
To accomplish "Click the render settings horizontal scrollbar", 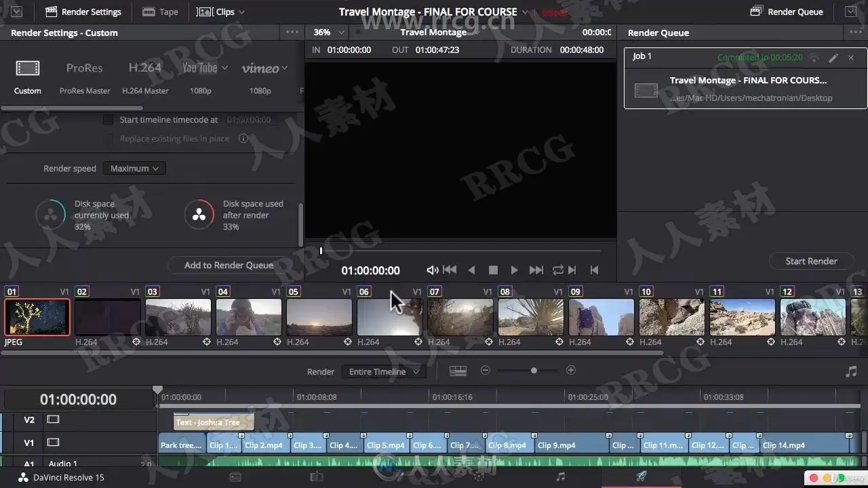I will pos(72,108).
